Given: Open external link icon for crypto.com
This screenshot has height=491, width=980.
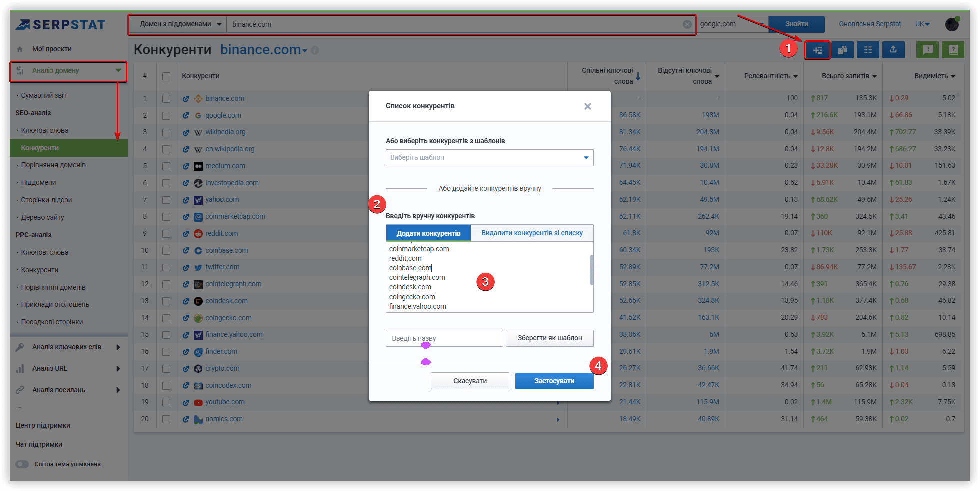Looking at the screenshot, I should point(186,369).
